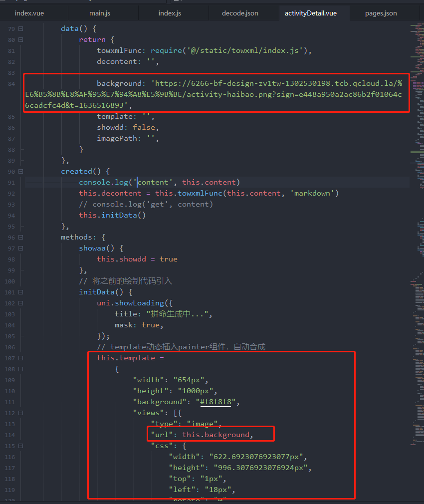Collapse the css block at line 115
Screen dimensions: 424x504
[x=21, y=446]
